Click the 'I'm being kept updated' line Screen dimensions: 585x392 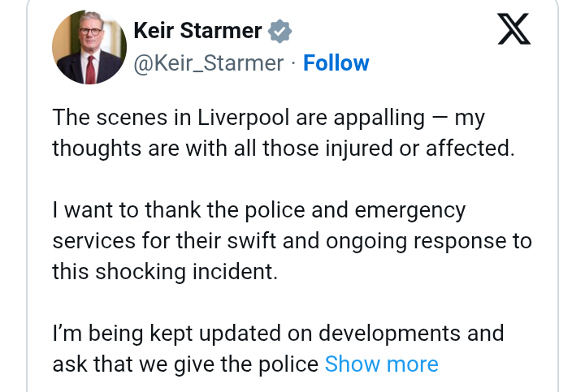(278, 334)
